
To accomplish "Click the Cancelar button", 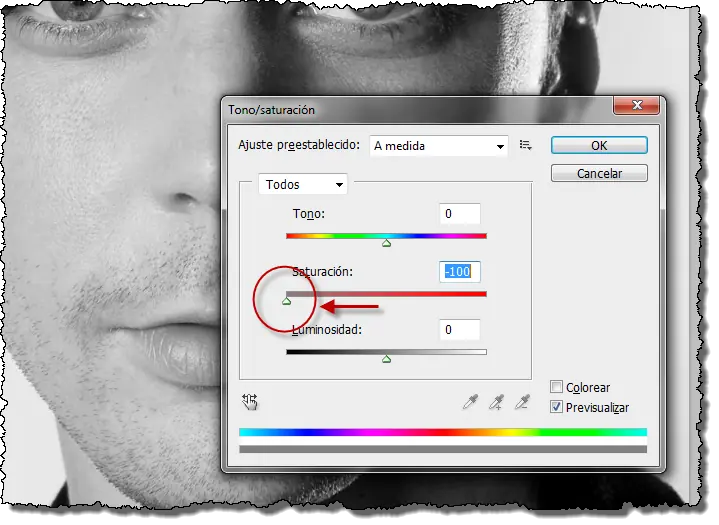I will pyautogui.click(x=599, y=173).
